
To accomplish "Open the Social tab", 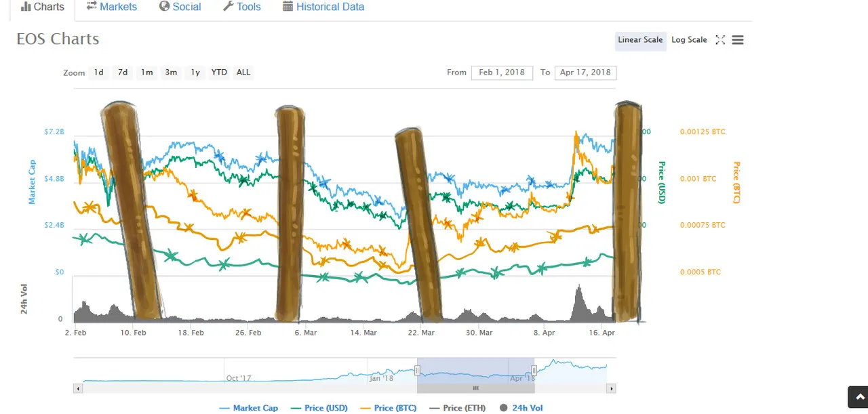I will click(180, 7).
